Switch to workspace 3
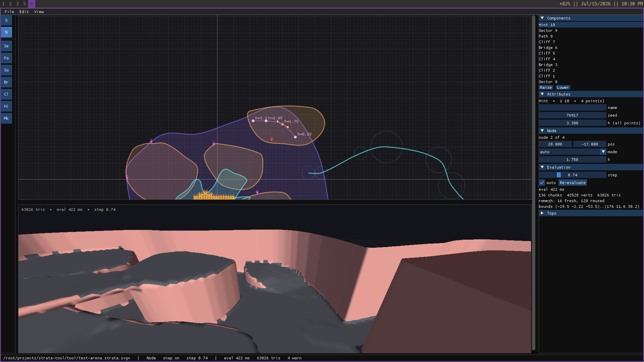 pyautogui.click(x=17, y=4)
